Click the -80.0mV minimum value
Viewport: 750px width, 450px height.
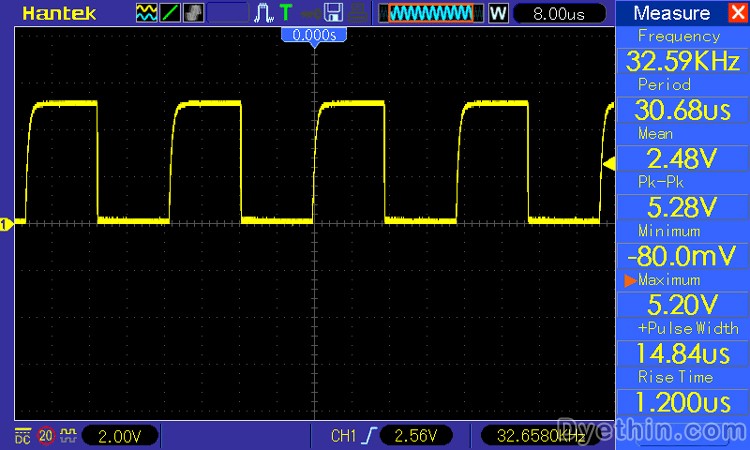[683, 256]
